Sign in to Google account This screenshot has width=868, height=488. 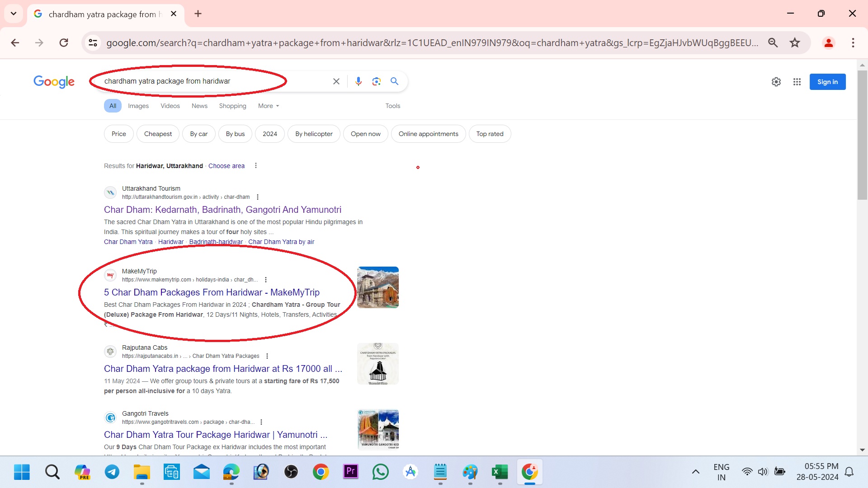coord(827,82)
